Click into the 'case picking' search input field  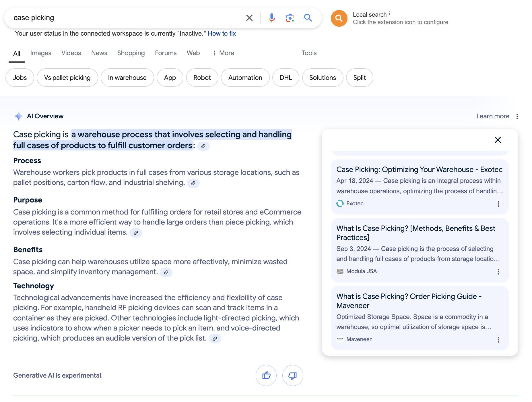pos(126,18)
